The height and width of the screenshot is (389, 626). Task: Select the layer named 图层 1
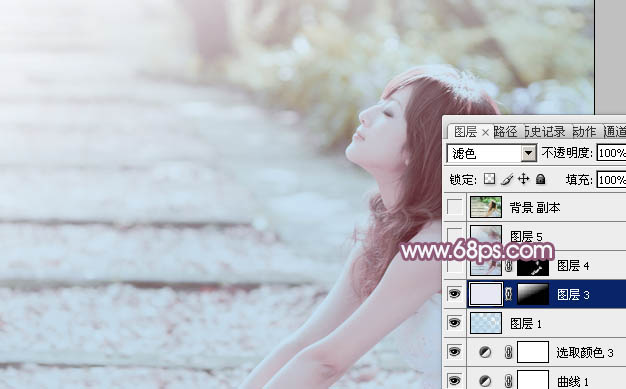click(x=526, y=324)
